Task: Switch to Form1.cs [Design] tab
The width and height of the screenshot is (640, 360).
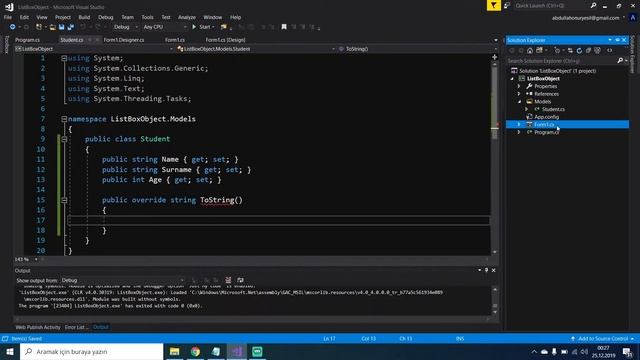Action: click(x=225, y=40)
